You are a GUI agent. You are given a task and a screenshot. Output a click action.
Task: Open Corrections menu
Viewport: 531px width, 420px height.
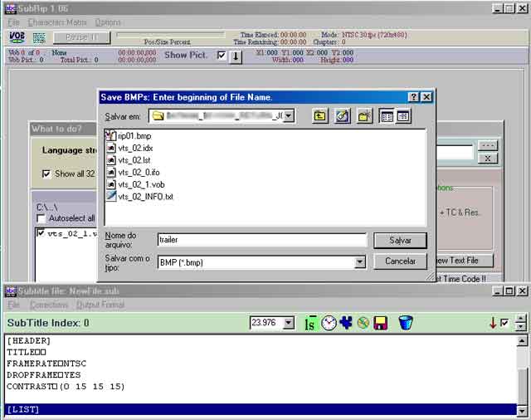(49, 305)
